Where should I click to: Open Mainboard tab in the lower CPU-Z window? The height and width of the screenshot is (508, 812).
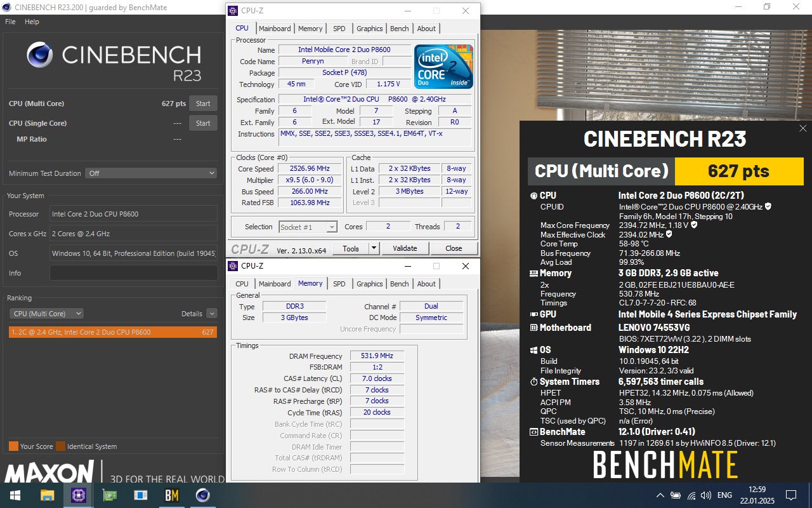click(x=275, y=284)
